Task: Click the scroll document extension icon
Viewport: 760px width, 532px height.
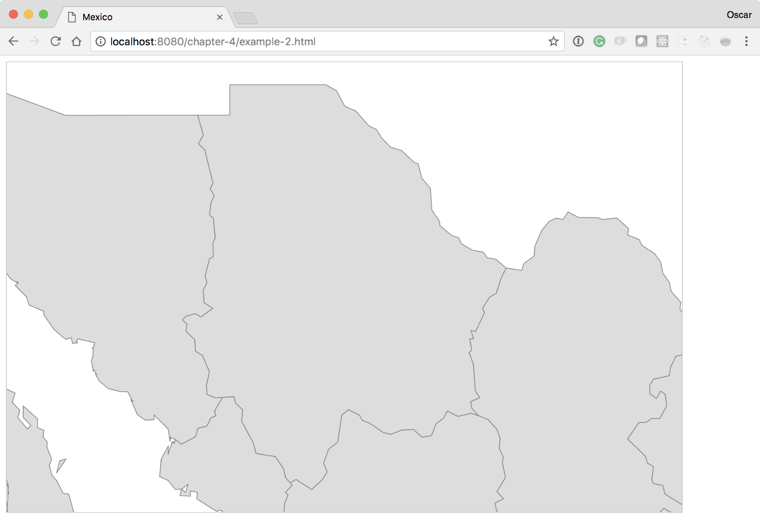Action: point(684,41)
